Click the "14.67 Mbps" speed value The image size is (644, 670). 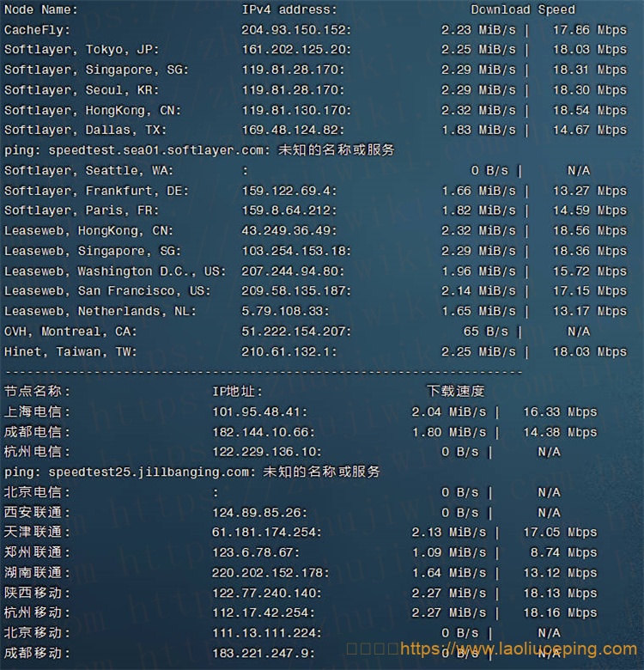[590, 130]
